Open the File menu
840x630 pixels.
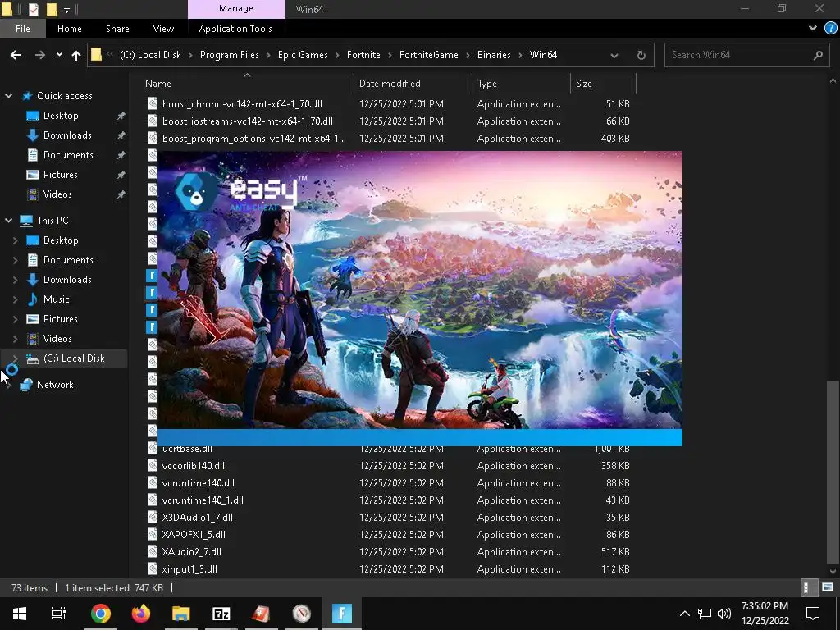(x=22, y=29)
